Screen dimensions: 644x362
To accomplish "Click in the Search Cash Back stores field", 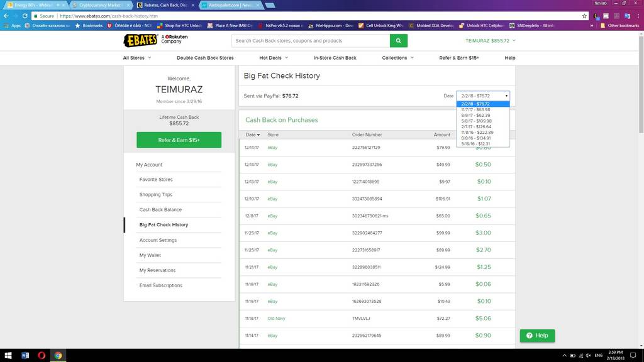I will coord(311,41).
